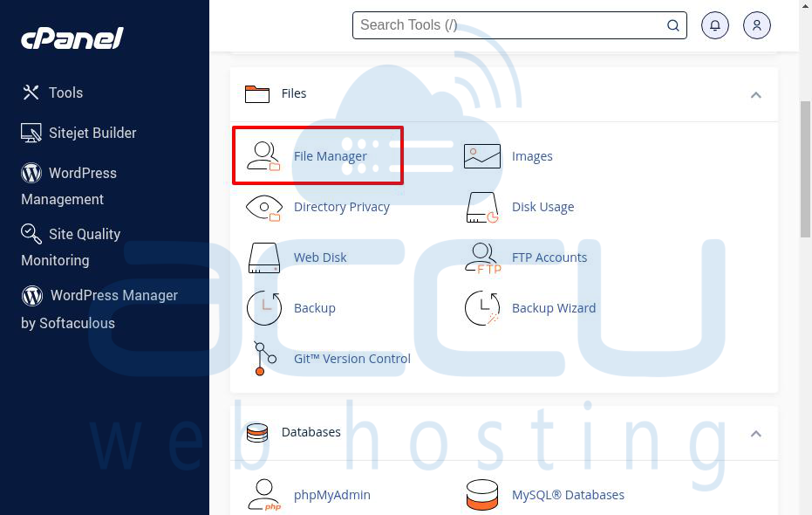Click the phpMyAdmin icon
812x515 pixels.
tap(264, 495)
